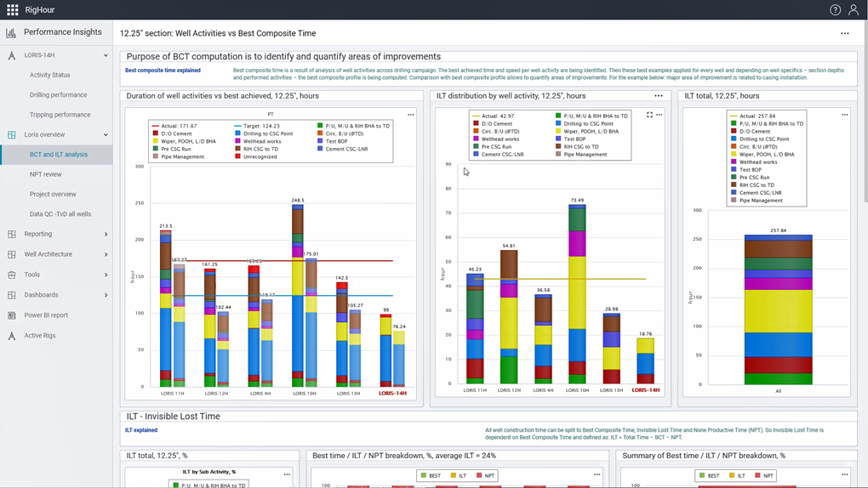Click Pre CSG Run color swatch in Duration legend

coord(156,149)
